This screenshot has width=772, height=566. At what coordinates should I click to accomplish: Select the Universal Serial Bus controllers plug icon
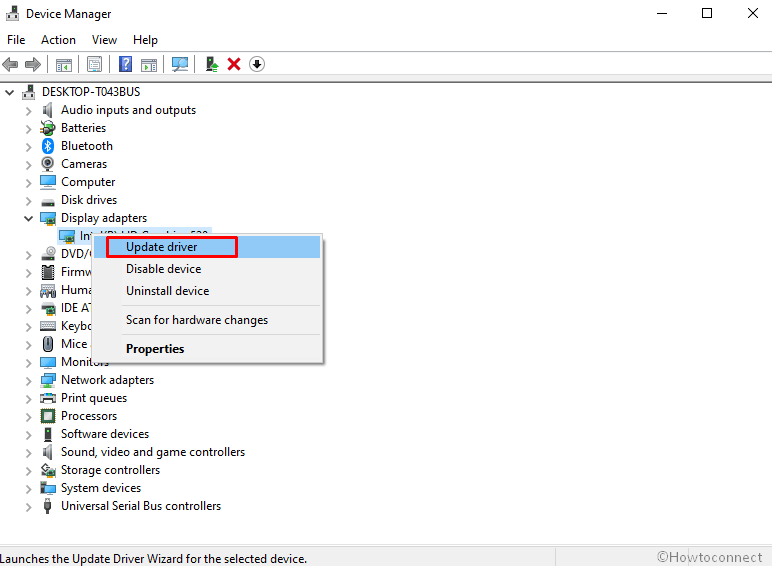[x=47, y=506]
